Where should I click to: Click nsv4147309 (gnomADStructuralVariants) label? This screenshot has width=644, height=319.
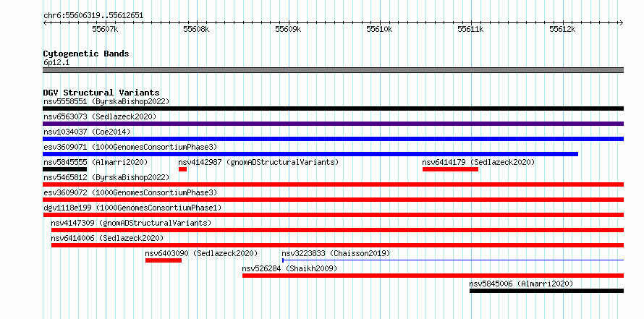[x=131, y=223]
